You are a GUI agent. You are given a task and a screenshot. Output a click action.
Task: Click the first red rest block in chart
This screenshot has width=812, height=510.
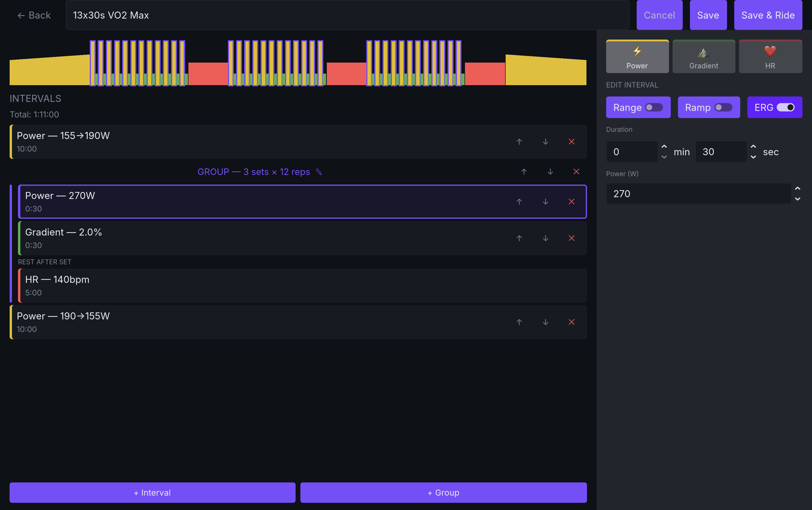[208, 74]
